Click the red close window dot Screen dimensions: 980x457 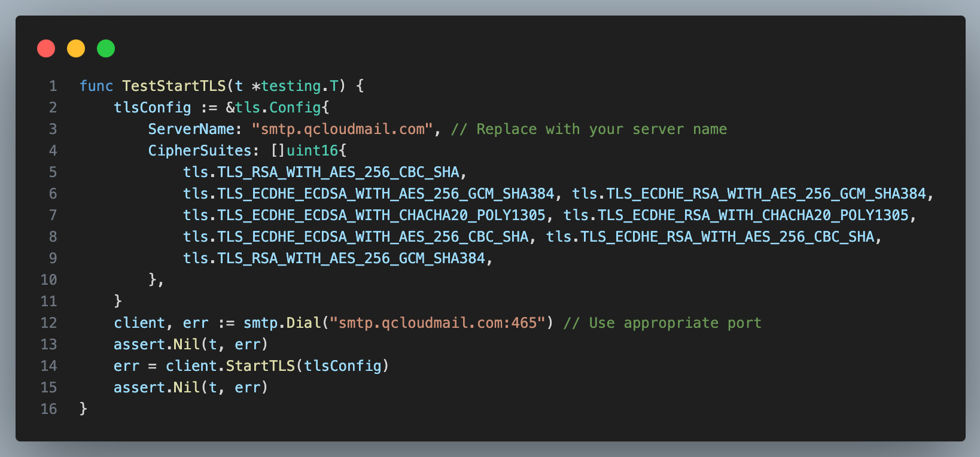[46, 48]
